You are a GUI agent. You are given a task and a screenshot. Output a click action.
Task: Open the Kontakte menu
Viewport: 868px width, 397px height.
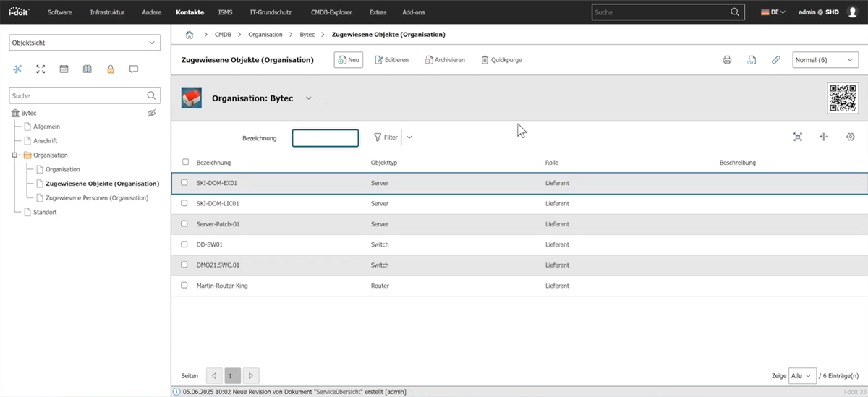(x=190, y=12)
